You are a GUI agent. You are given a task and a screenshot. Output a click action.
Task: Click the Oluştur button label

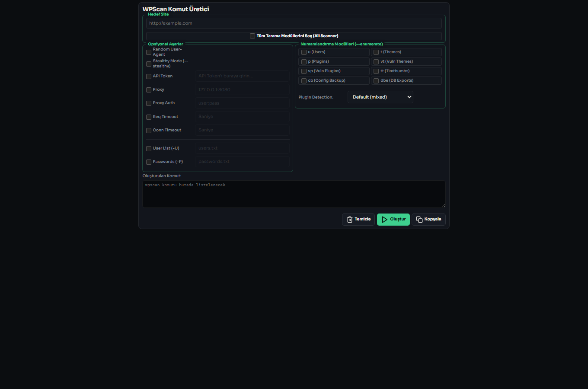point(398,219)
